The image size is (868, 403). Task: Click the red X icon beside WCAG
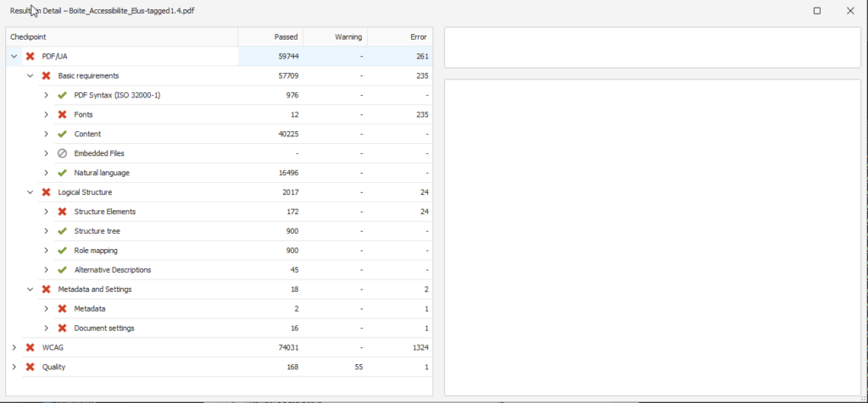pos(31,347)
